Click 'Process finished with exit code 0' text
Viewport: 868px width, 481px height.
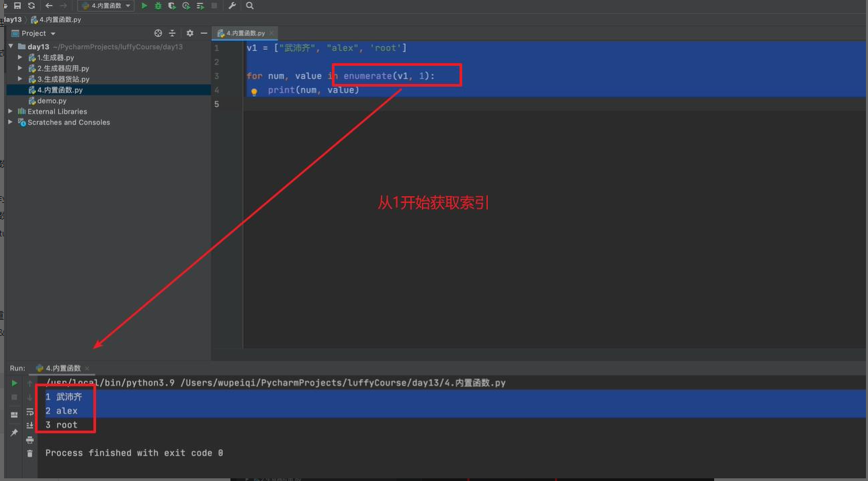134,453
